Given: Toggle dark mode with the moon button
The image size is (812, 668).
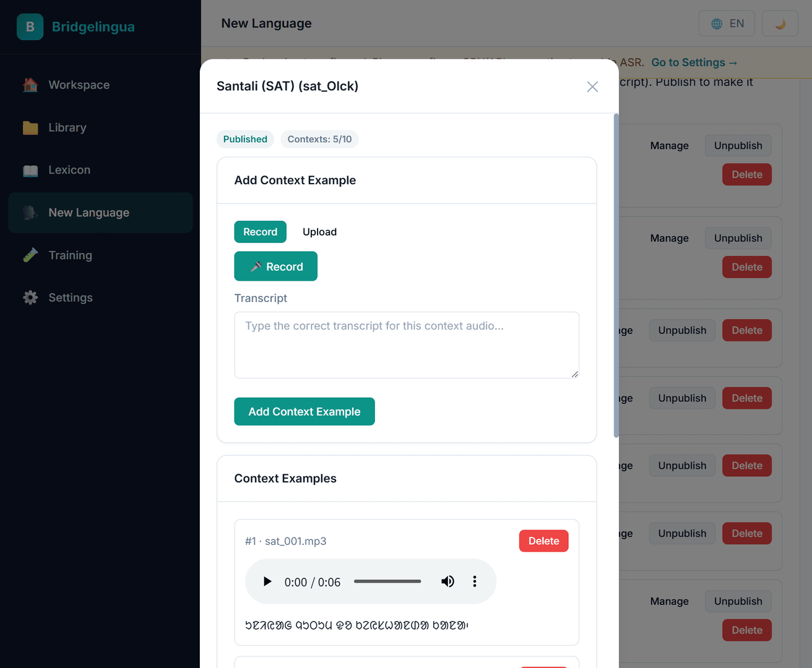Looking at the screenshot, I should point(780,23).
